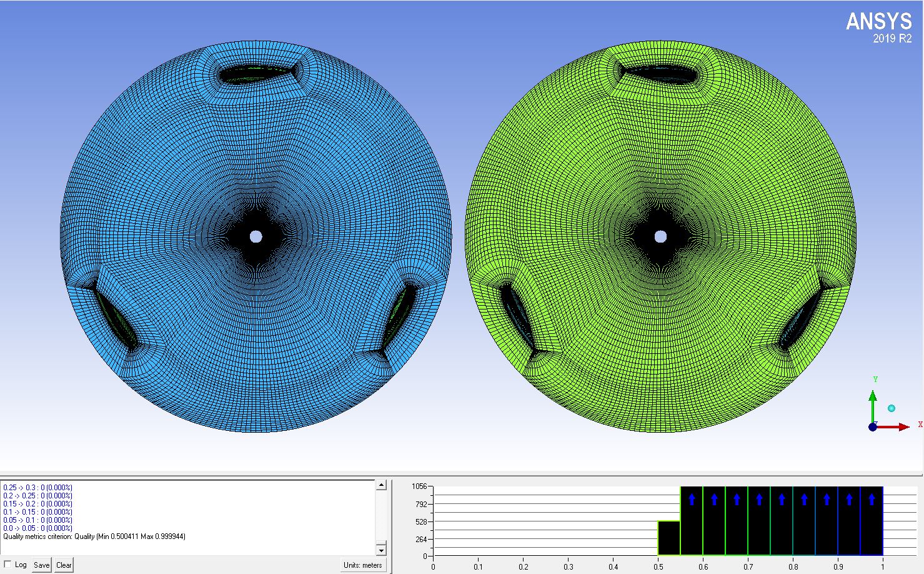The width and height of the screenshot is (924, 574).
Task: Open the Units: meters button
Action: click(x=362, y=565)
